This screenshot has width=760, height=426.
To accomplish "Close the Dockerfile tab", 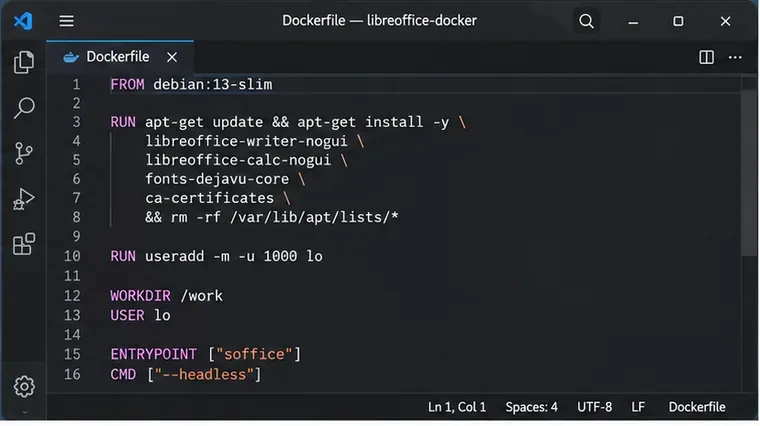I will [x=172, y=57].
